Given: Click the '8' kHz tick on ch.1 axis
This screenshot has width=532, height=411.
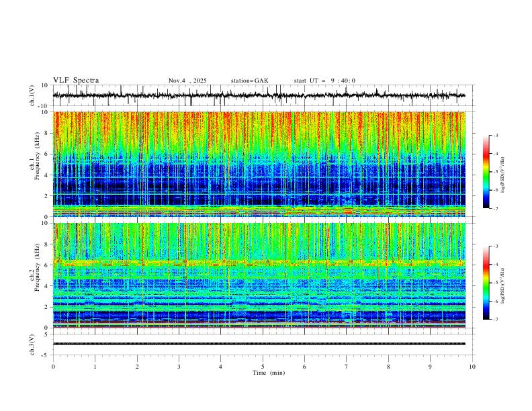Looking at the screenshot, I should coord(46,133).
